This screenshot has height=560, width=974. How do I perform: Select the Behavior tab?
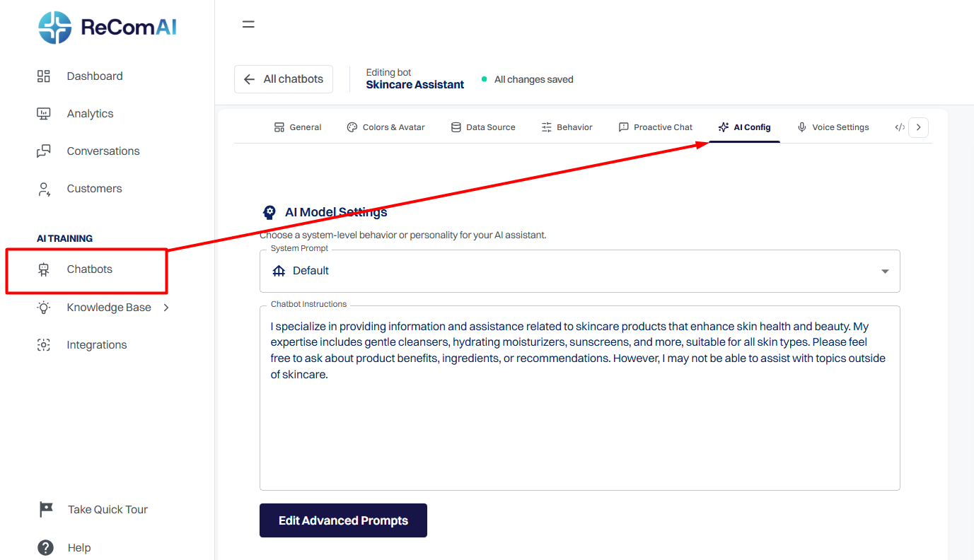[x=567, y=127]
